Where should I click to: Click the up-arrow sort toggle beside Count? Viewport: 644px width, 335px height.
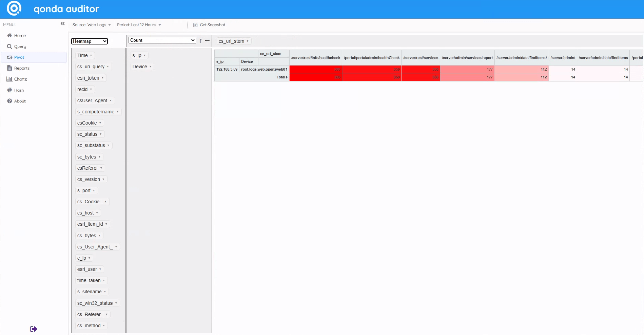[200, 40]
